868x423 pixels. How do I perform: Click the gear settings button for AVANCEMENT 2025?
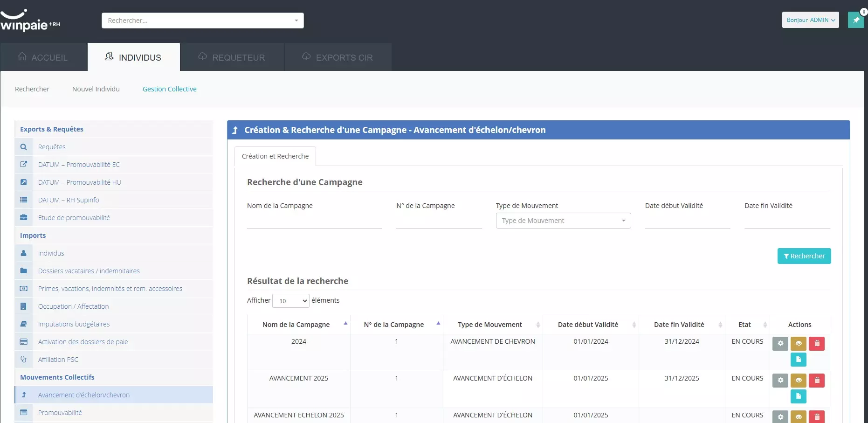click(x=780, y=381)
